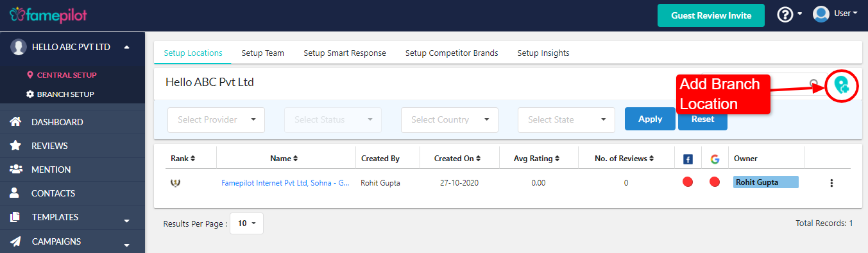Expand the Campaigns submenu arrow
The height and width of the screenshot is (253, 868).
(126, 245)
